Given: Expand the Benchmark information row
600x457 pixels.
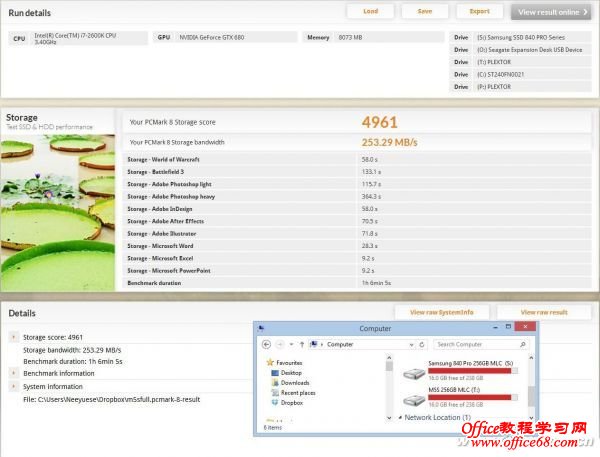Looking at the screenshot, I should click(14, 373).
